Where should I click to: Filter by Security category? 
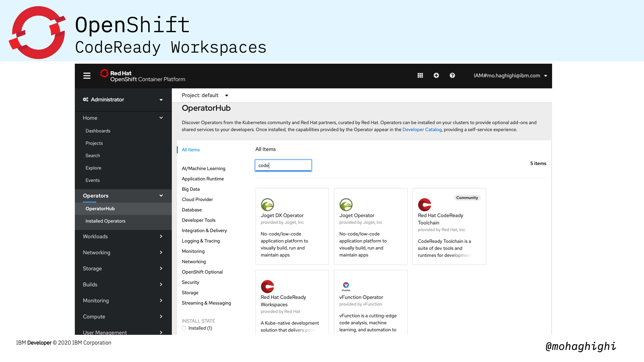tap(191, 283)
